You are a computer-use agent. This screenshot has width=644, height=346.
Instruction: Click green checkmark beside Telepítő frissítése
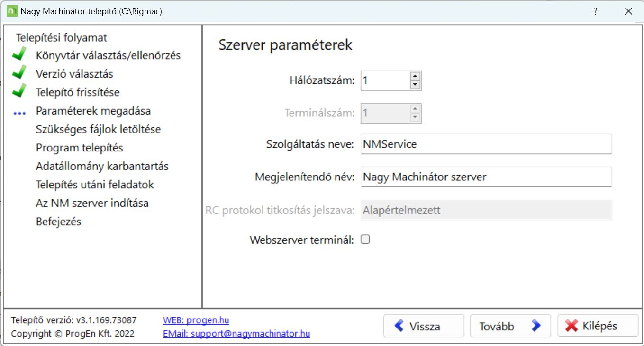coord(19,92)
